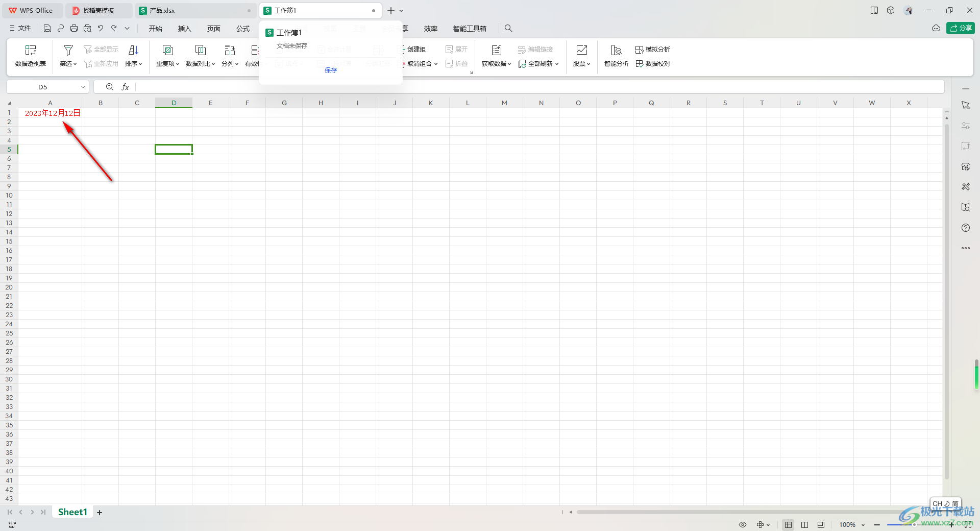The width and height of the screenshot is (980, 531).
Task: Click the Undo arrow icon
Action: 101,29
